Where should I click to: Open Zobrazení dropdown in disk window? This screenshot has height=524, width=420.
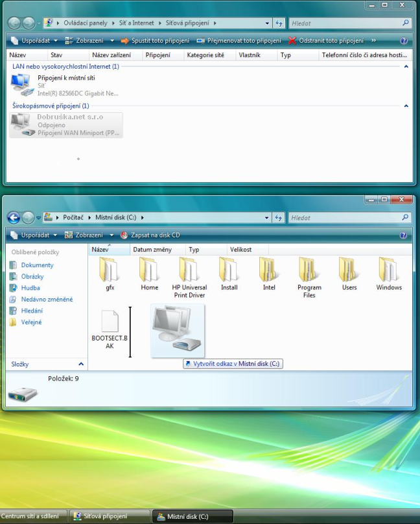point(89,235)
